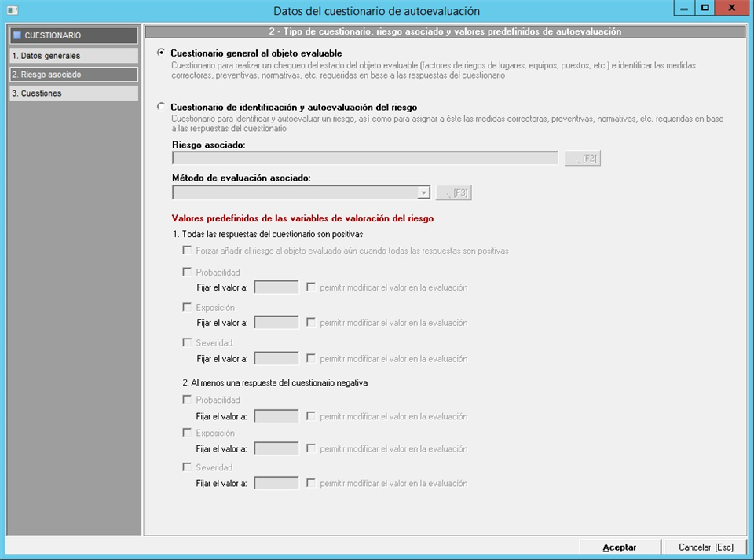
Task: Click Cancelar [Esc] button
Action: click(705, 547)
